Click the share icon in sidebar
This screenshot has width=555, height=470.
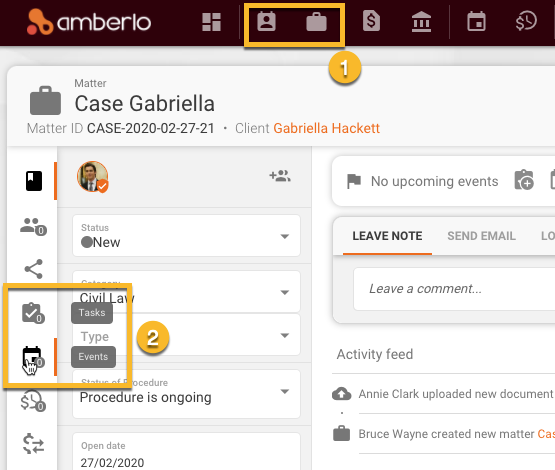click(34, 269)
